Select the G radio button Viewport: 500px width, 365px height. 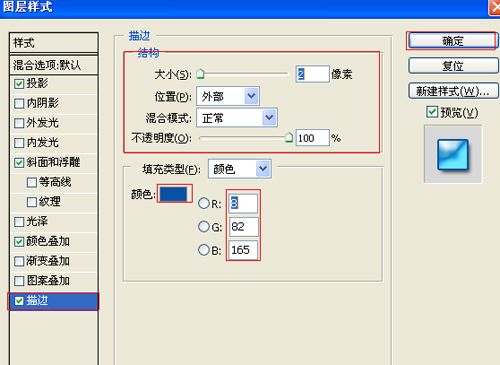click(203, 227)
